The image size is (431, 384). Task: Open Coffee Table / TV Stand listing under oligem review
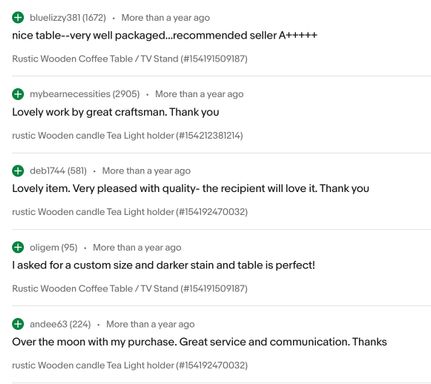(x=130, y=288)
